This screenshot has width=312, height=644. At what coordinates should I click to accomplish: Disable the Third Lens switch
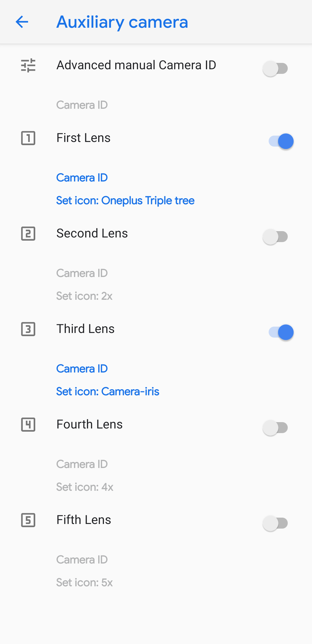click(x=281, y=332)
